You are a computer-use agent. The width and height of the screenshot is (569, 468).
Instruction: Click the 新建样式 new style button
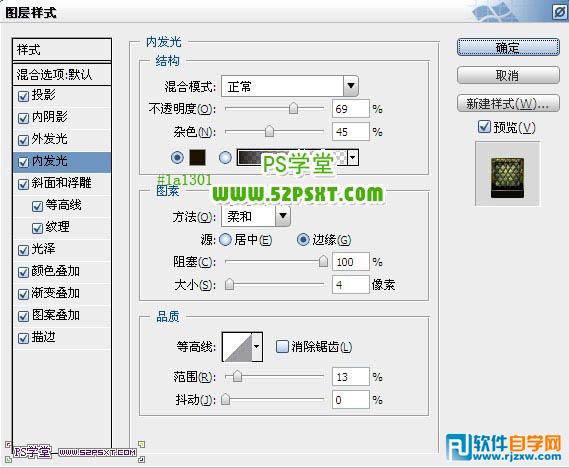[508, 103]
